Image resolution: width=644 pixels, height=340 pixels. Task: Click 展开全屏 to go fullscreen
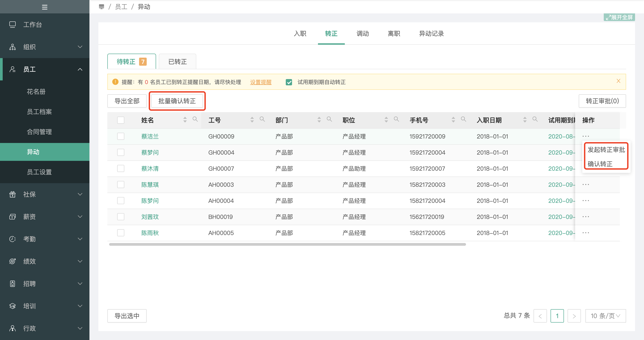point(619,17)
